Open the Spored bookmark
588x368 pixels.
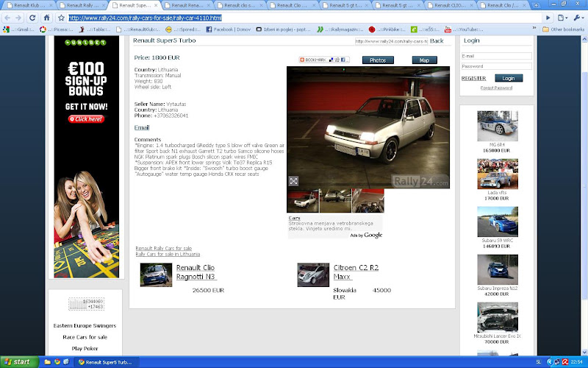183,29
